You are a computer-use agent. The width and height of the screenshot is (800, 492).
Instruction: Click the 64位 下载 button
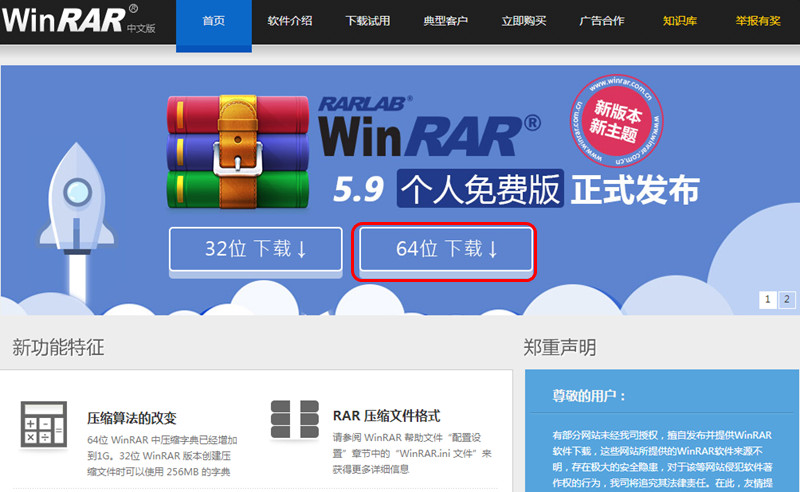[446, 249]
